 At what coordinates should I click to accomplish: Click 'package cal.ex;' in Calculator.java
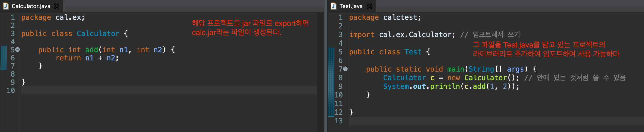(x=53, y=18)
